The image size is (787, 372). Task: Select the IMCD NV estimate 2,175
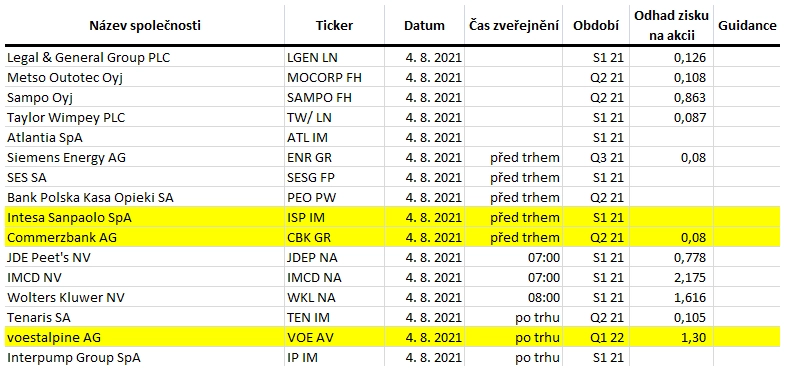690,278
